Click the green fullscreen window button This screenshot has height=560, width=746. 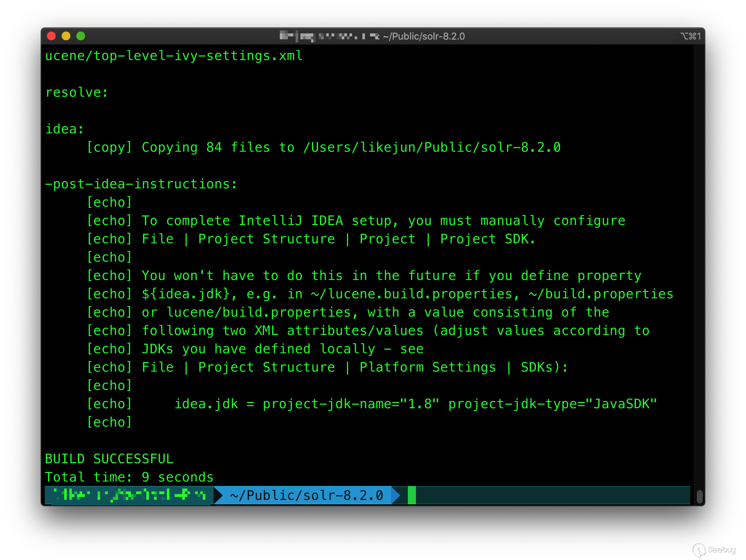(81, 36)
